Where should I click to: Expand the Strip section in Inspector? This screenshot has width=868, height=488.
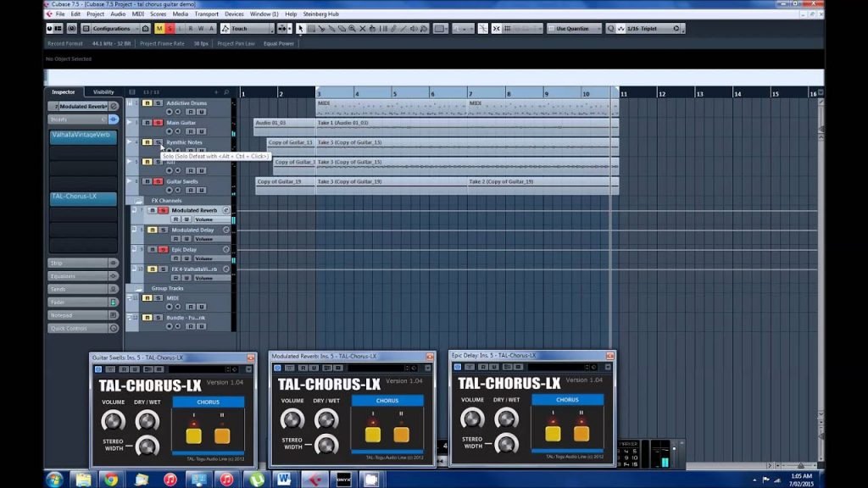83,263
